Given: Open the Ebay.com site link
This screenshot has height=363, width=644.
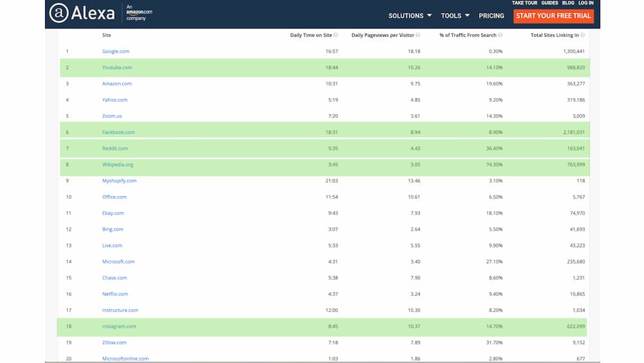Looking at the screenshot, I should 113,213.
